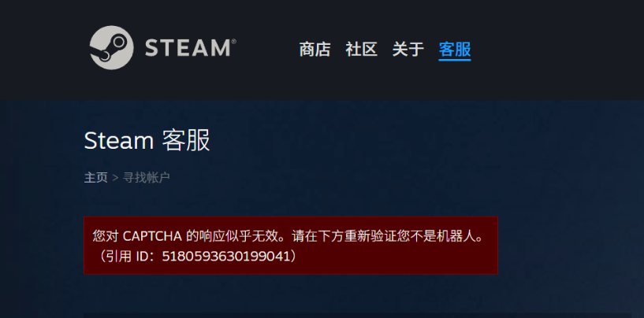Click the STEAM wordmark in the header
Screen dimensions: 644x318
pyautogui.click(x=188, y=48)
